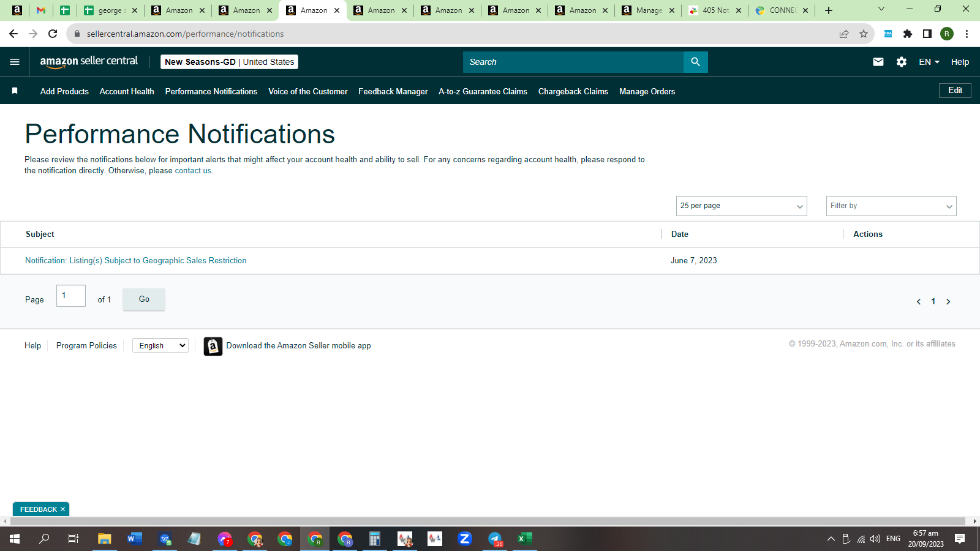Open Word from the taskbar
Viewport: 980px width, 551px height.
click(135, 539)
